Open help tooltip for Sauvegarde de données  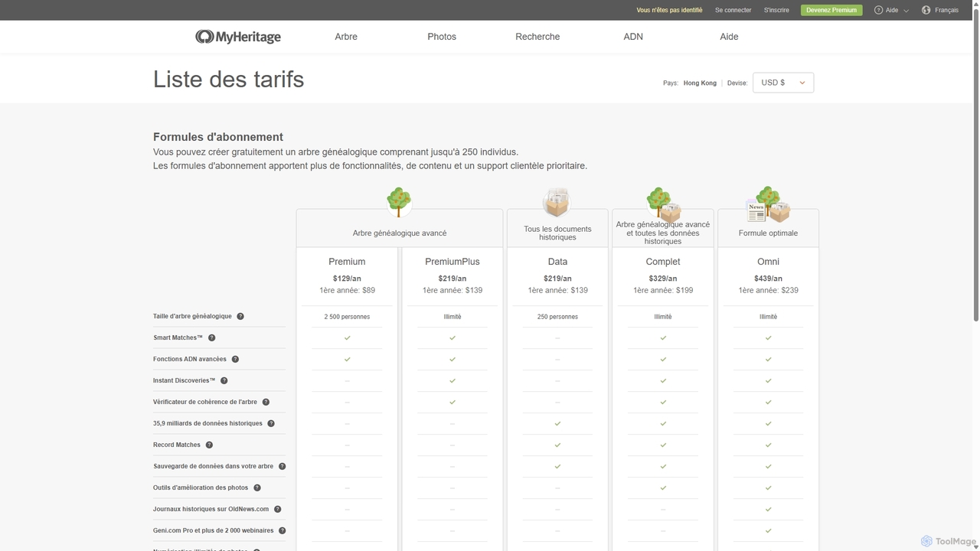[x=282, y=466]
